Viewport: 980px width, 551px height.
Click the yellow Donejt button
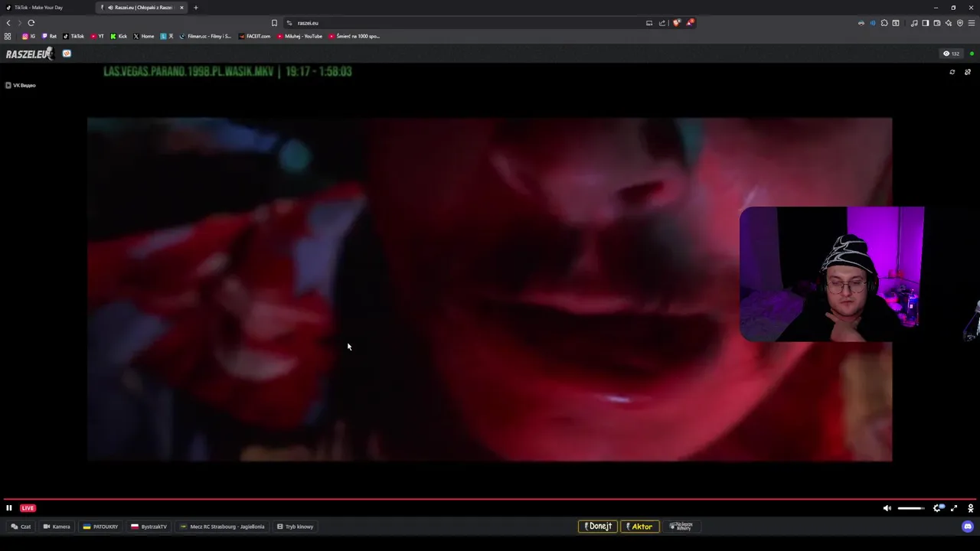(x=597, y=527)
